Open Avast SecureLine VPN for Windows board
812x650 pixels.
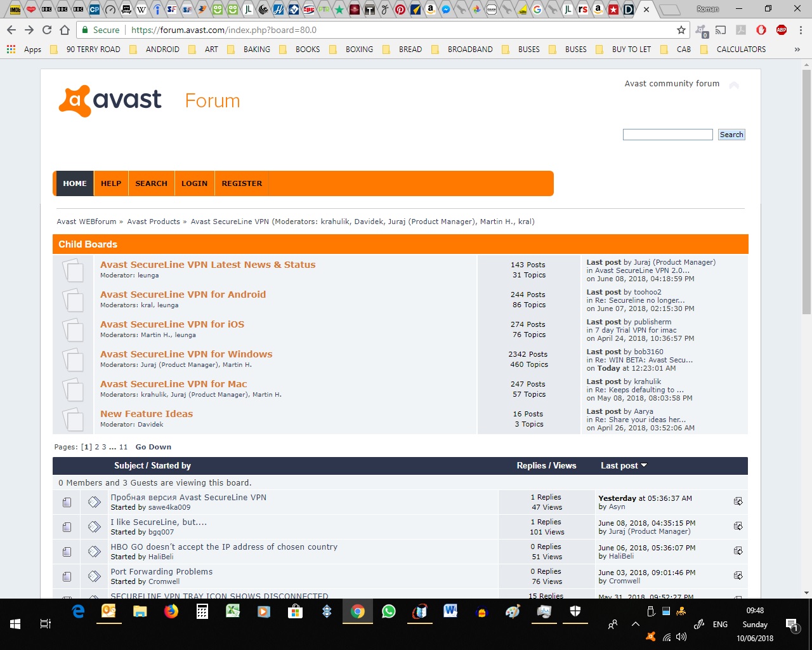[x=186, y=354]
